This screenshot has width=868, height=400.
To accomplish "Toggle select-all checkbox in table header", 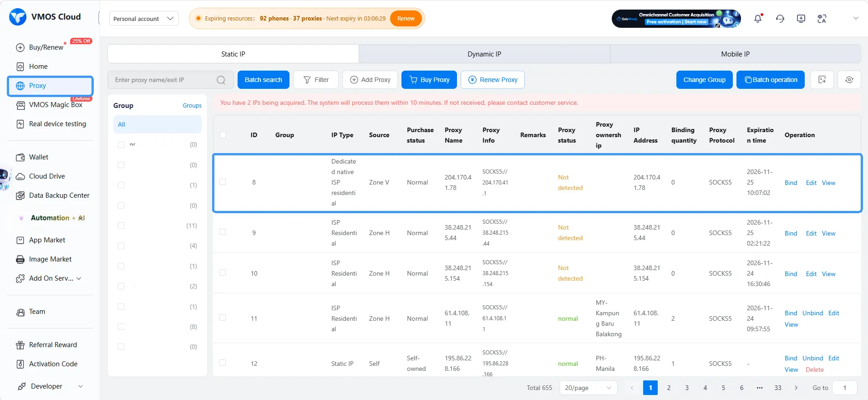I will pyautogui.click(x=223, y=135).
